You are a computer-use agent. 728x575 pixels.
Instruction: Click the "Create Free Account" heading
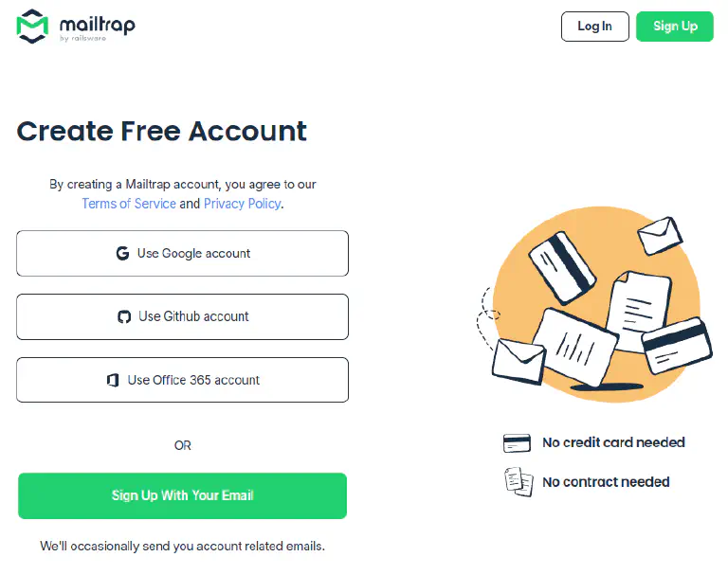[162, 131]
